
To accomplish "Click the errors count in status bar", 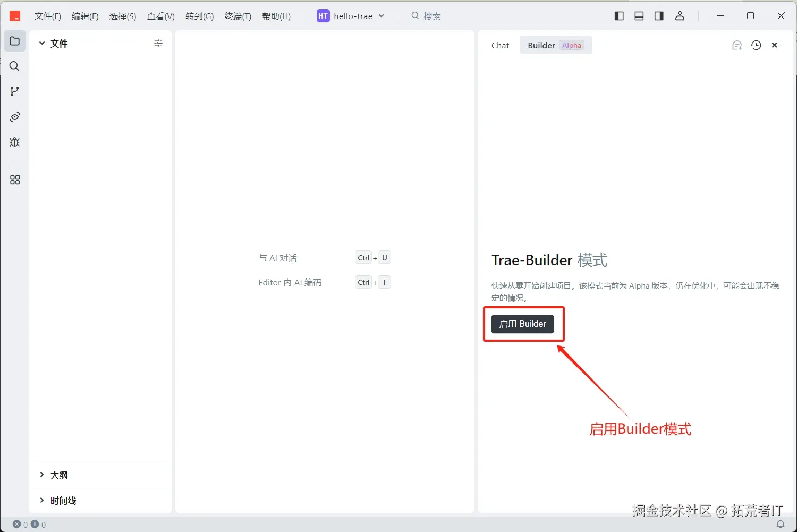I will (x=20, y=524).
